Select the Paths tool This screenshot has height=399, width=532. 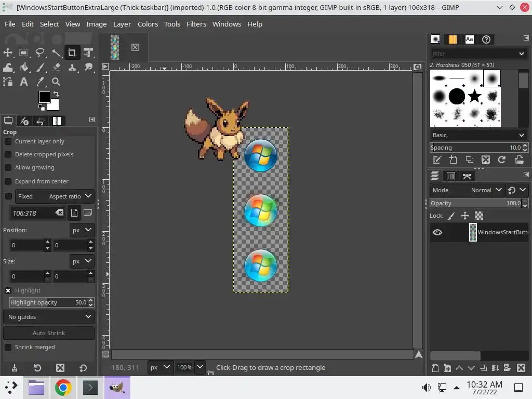pyautogui.click(x=8, y=82)
